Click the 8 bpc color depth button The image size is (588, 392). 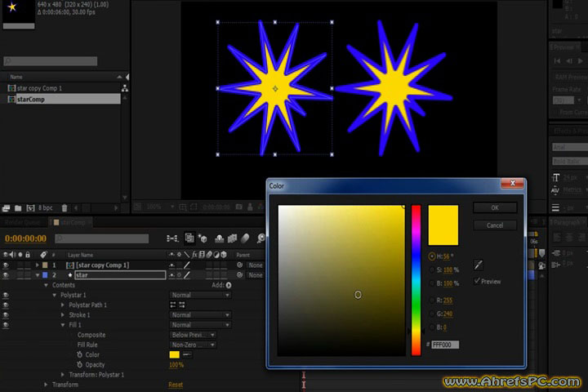point(46,207)
